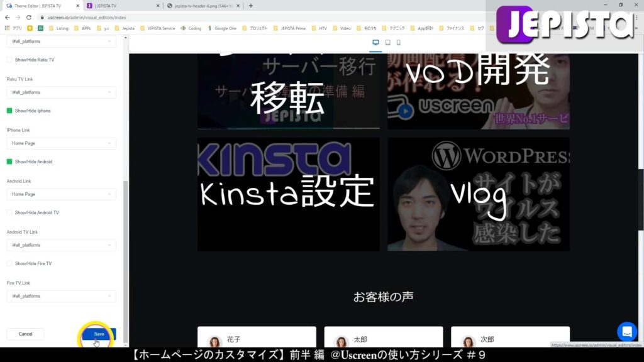Open the Android TV Link dropdown
This screenshot has width=644, height=362.
[61, 244]
